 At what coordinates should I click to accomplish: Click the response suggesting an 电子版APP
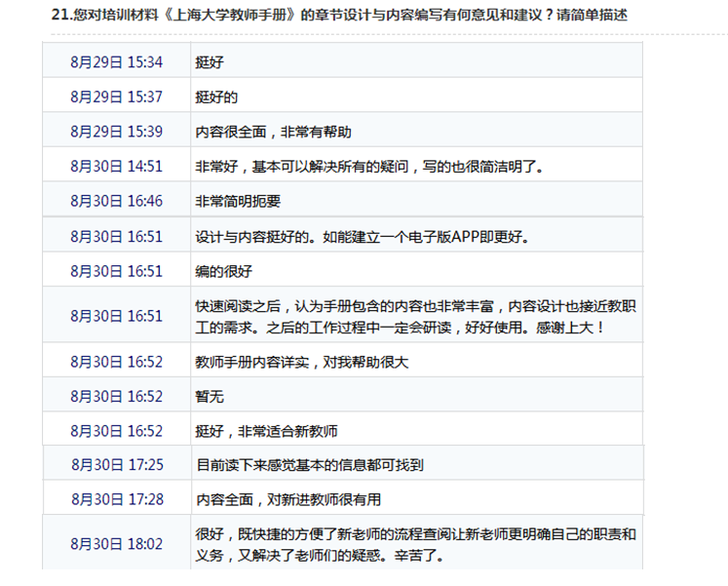click(x=362, y=237)
